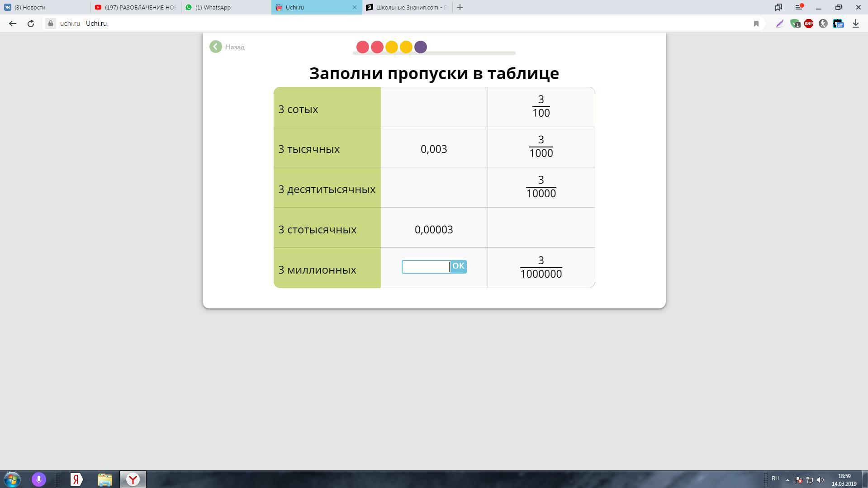Click the purple feather extension icon

coord(779,24)
